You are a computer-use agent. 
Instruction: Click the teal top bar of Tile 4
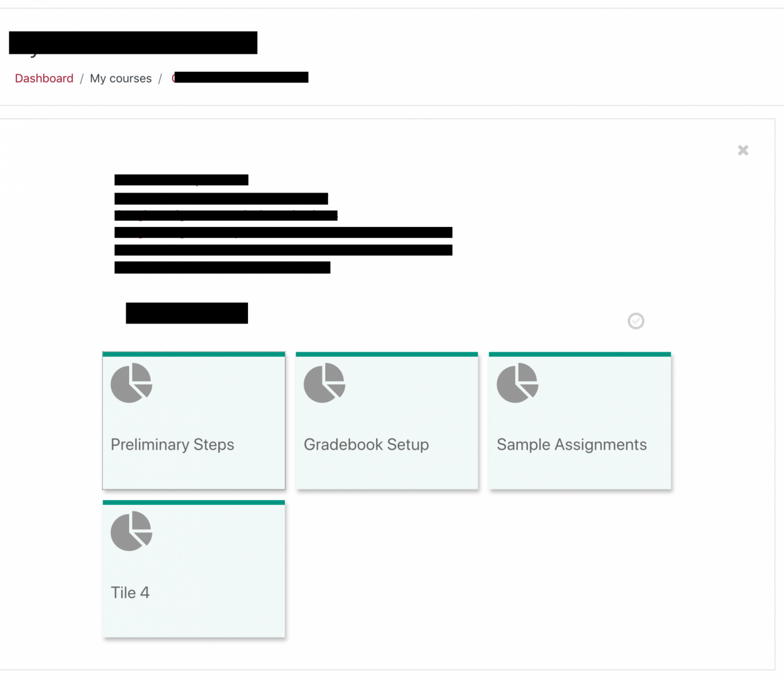coord(193,502)
